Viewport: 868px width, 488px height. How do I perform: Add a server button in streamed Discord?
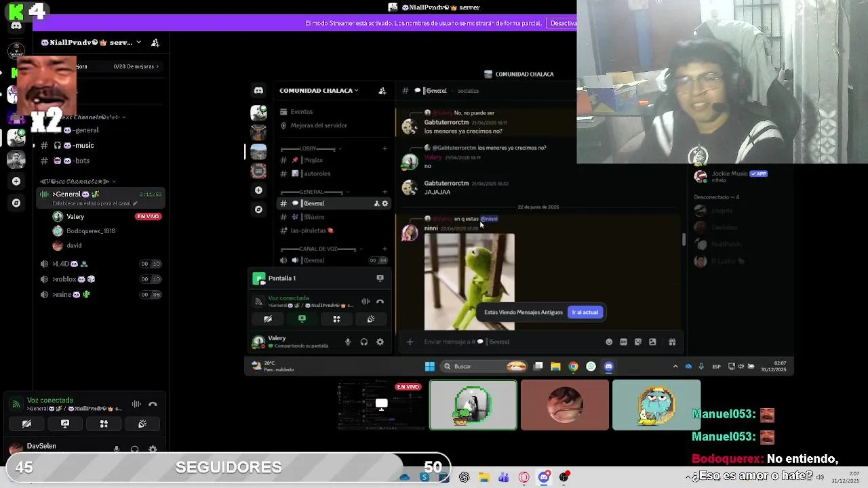pos(258,190)
